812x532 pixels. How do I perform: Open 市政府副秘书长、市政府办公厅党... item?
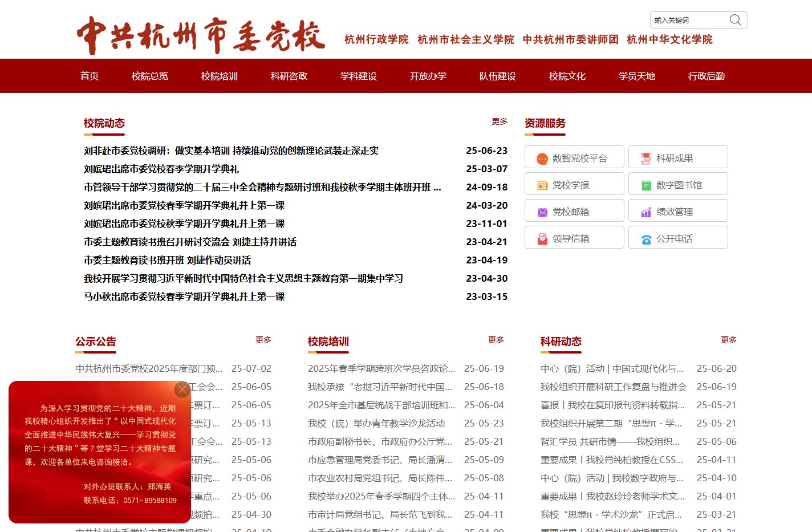click(x=380, y=441)
